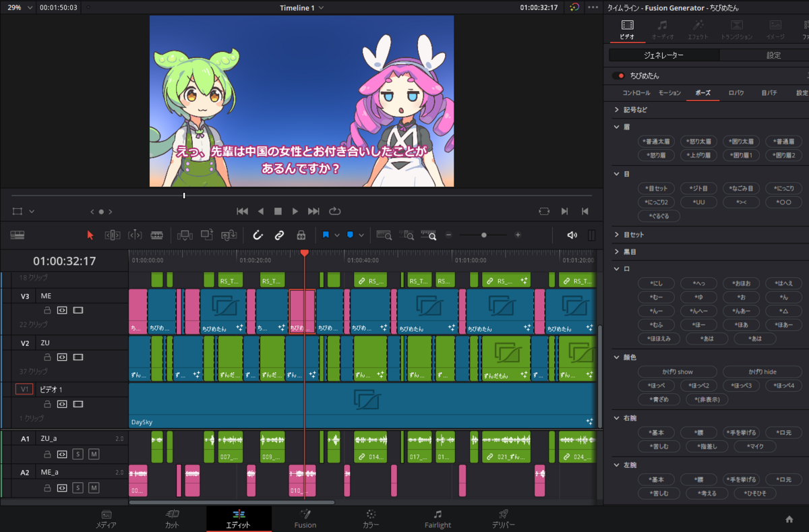Click the bypass color grades icon
809x532 pixels.
[574, 7]
